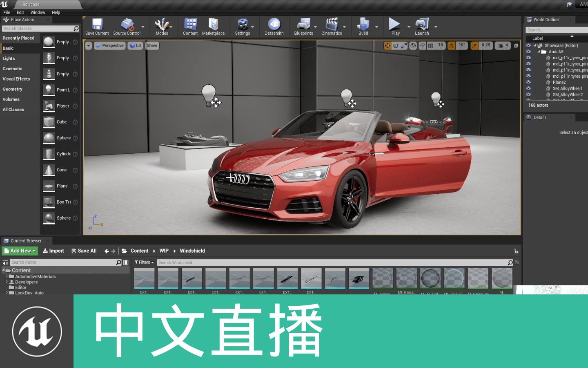
Task: Open the rotation snap 10° dropdown
Action: [462, 46]
